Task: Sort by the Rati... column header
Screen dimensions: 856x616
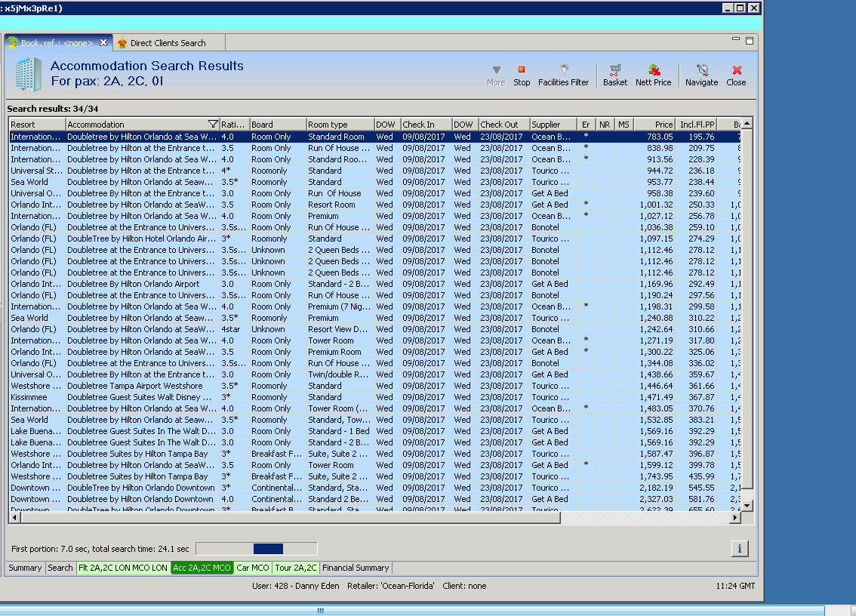Action: 234,125
